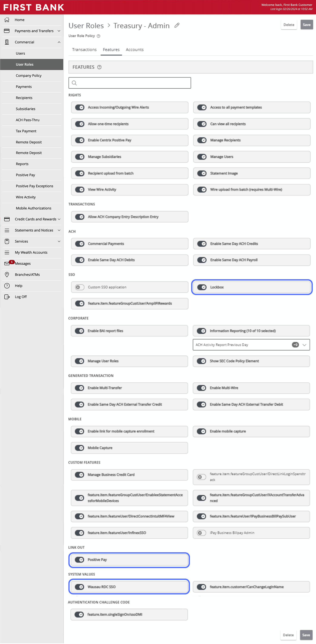Click the FEATURES help question mark icon
The width and height of the screenshot is (316, 644).
99,67
